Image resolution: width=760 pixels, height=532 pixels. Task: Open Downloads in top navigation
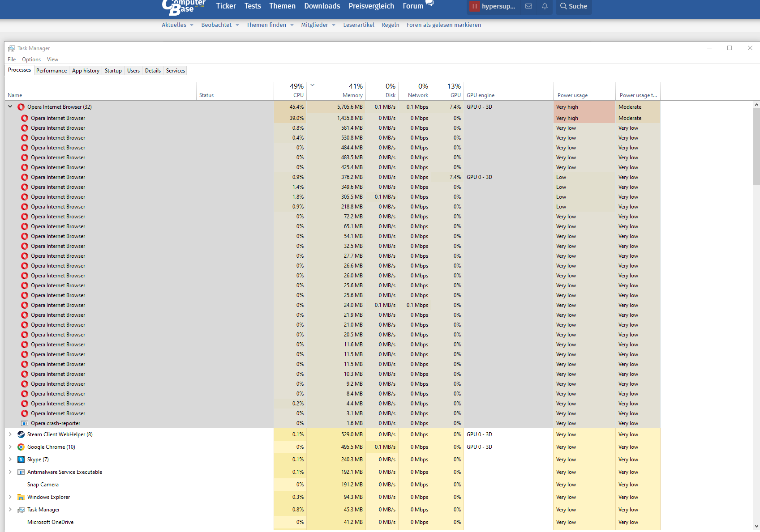322,6
